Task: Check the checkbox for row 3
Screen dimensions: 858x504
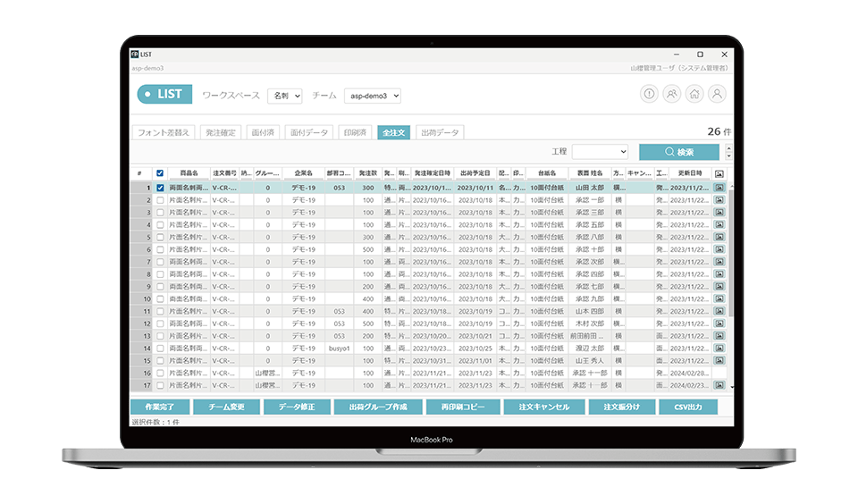Action: 160,213
